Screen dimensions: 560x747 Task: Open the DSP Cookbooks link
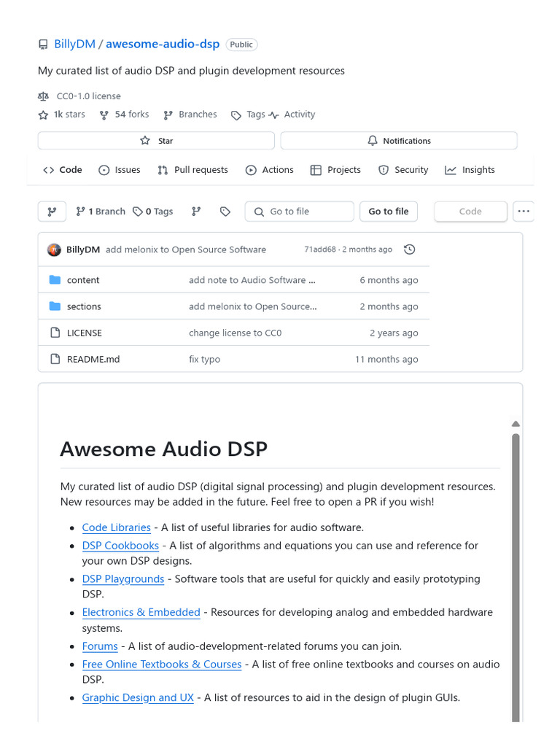[x=120, y=546]
